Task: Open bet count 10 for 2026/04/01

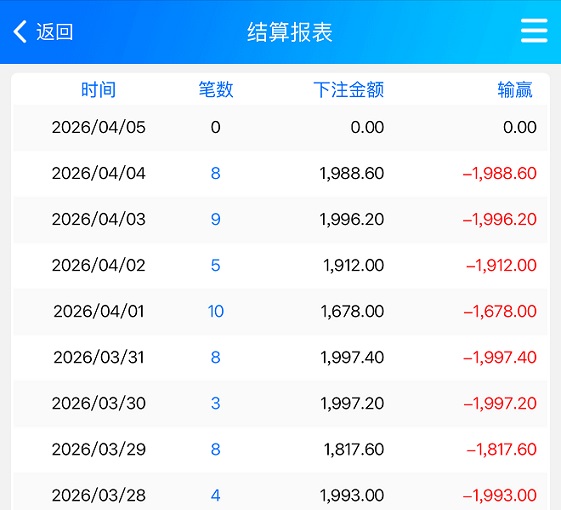Action: click(216, 311)
